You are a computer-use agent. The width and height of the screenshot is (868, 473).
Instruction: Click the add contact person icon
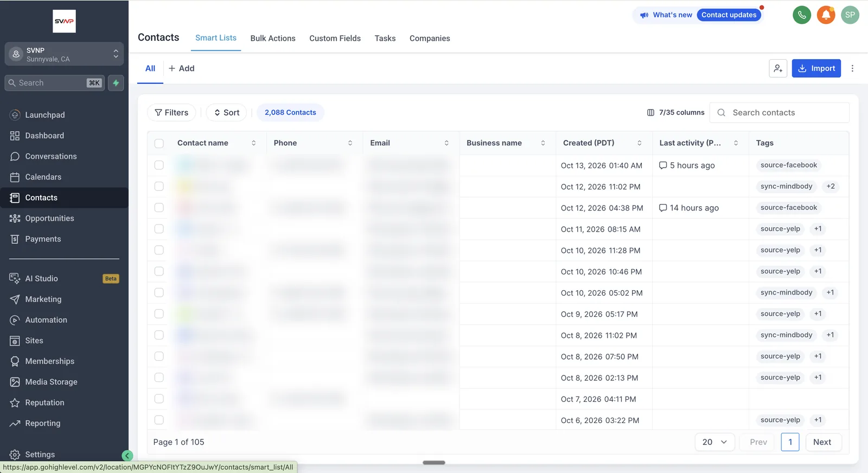[x=778, y=68]
